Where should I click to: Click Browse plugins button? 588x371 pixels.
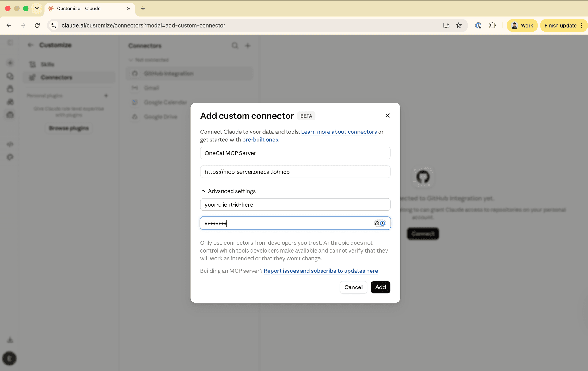[x=69, y=128]
